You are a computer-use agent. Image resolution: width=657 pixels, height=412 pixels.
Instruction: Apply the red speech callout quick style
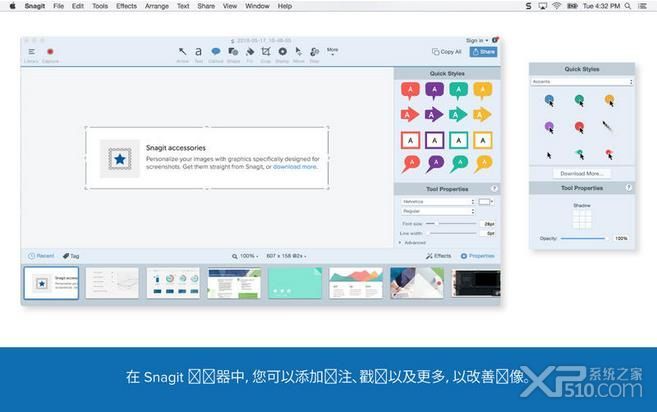click(410, 91)
